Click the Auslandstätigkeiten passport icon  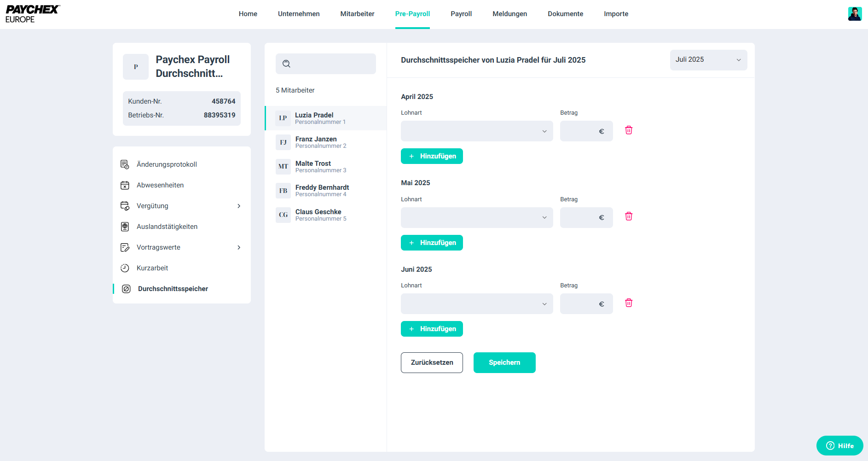coord(125,227)
